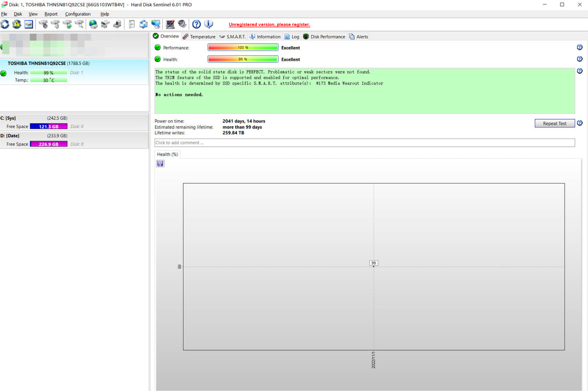Click 'Unregistered version, please register' link

(269, 24)
